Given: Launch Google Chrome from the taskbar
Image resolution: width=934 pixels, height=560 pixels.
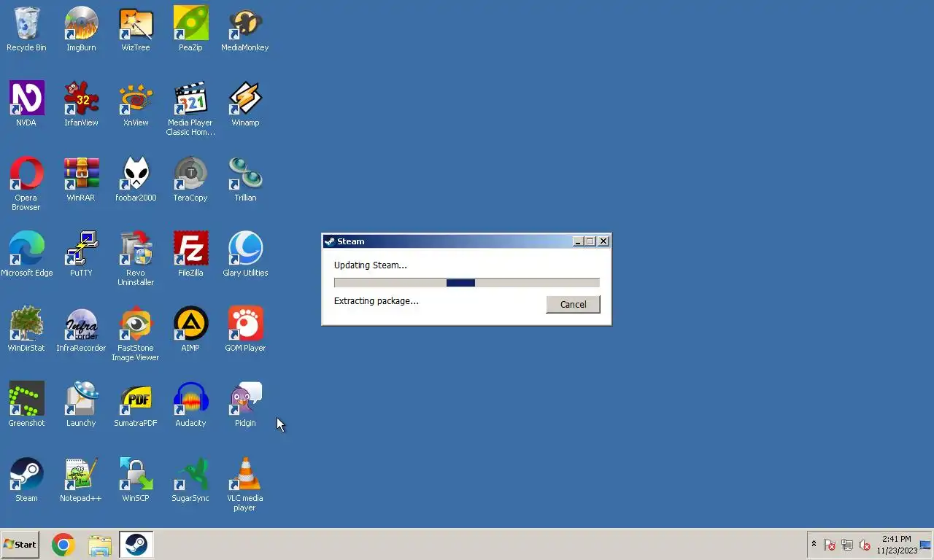Looking at the screenshot, I should point(63,545).
